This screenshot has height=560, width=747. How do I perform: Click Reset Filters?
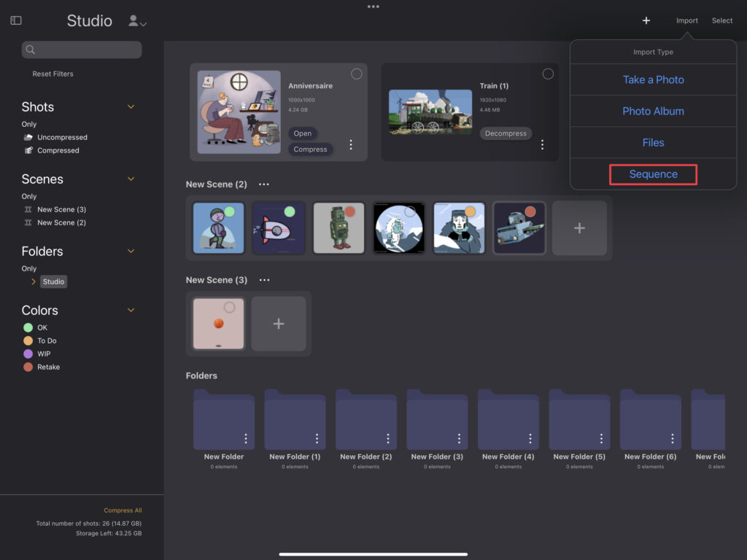pyautogui.click(x=53, y=74)
